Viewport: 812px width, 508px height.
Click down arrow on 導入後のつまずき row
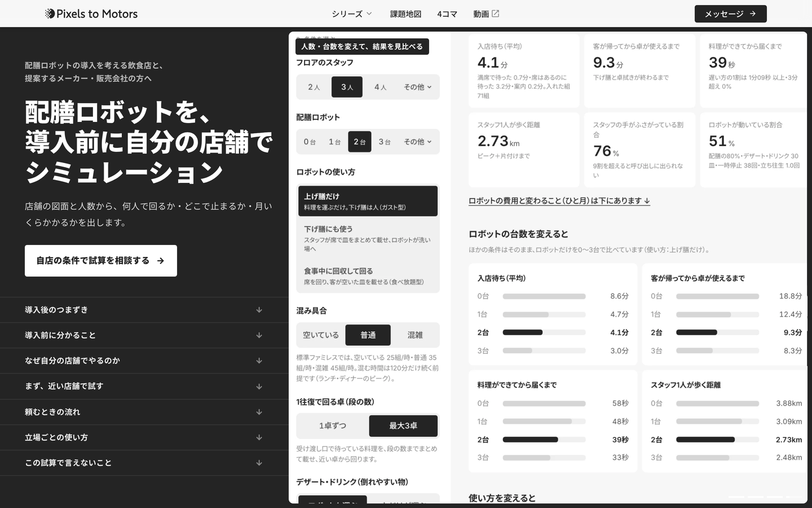[259, 310]
